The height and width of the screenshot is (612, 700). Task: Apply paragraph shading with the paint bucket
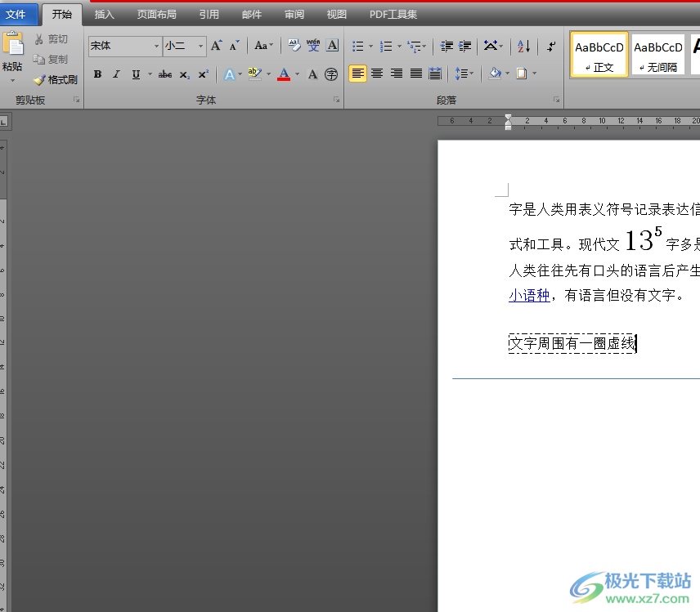point(495,74)
